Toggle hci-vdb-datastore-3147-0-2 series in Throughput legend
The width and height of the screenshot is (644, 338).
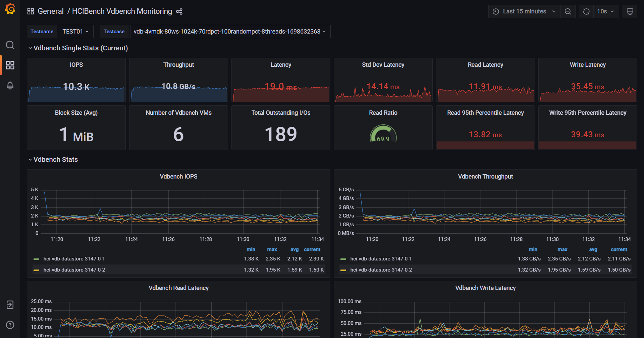pos(381,270)
